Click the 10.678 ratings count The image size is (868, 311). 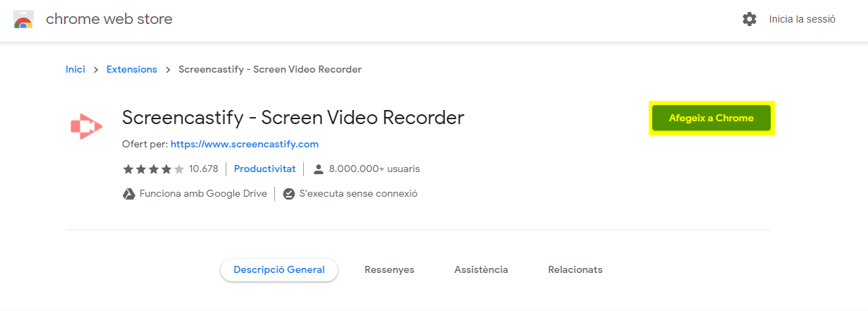203,169
